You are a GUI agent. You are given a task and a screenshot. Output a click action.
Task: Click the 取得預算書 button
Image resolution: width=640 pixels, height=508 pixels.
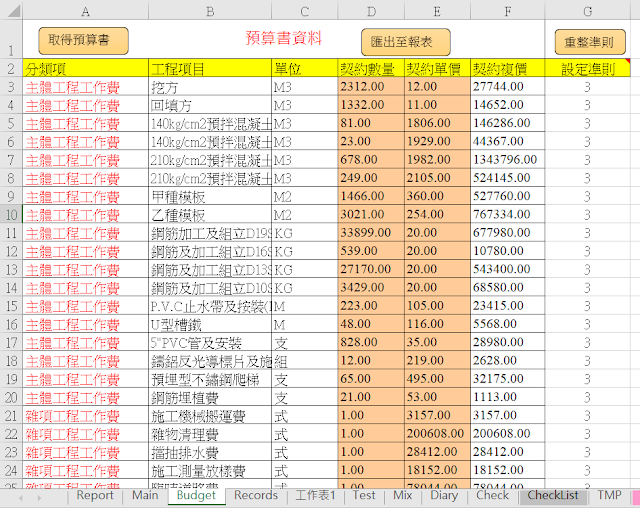point(83,41)
